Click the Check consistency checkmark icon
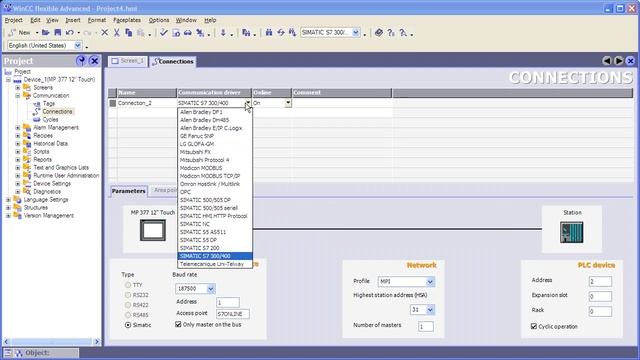This screenshot has width=640, height=360. coord(164,33)
